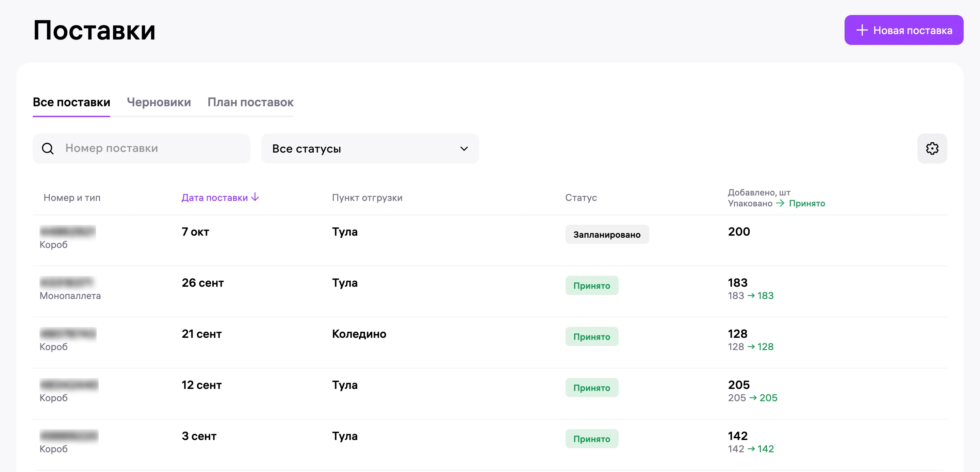This screenshot has width=980, height=472.
Task: Click the Пункт отгрузки column header
Action: (367, 198)
